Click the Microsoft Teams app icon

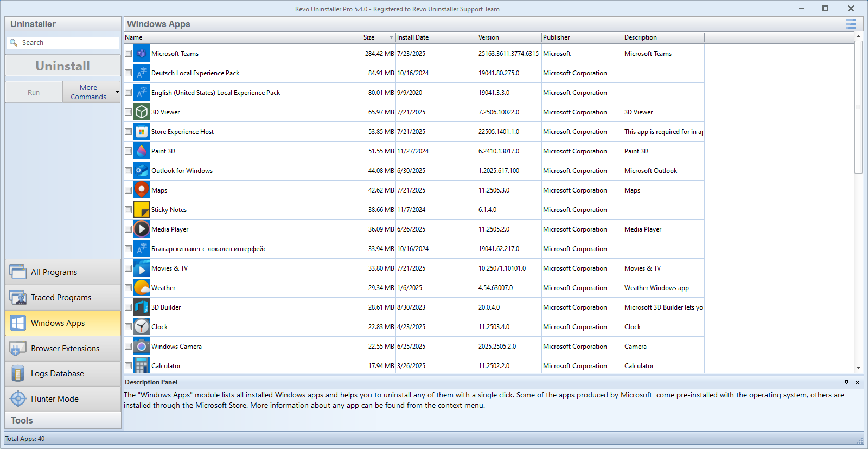142,54
